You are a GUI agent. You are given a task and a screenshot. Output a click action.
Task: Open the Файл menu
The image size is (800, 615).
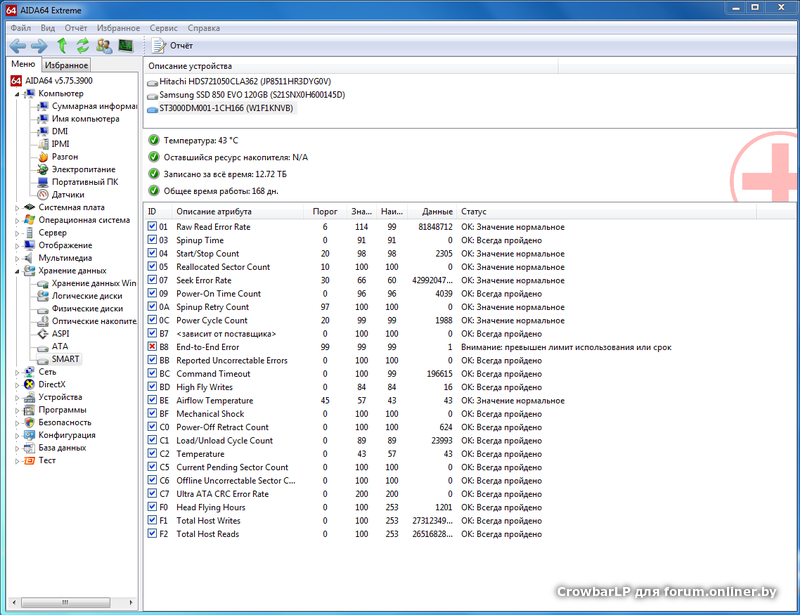pos(21,28)
